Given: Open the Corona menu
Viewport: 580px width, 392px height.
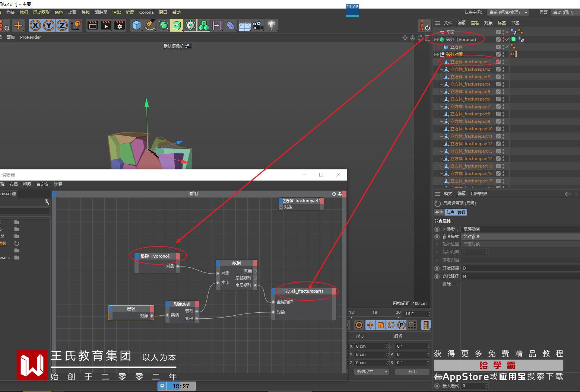Looking at the screenshot, I should point(146,12).
